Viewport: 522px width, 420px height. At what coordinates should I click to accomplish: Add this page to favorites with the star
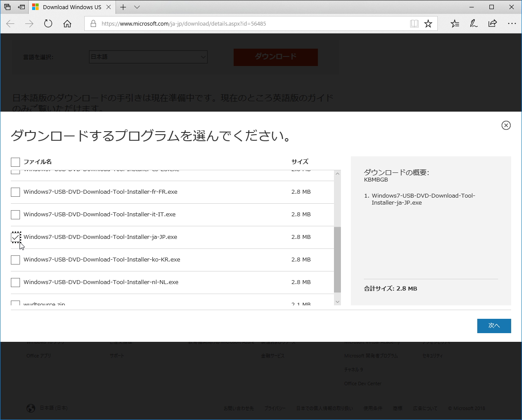[x=429, y=23]
